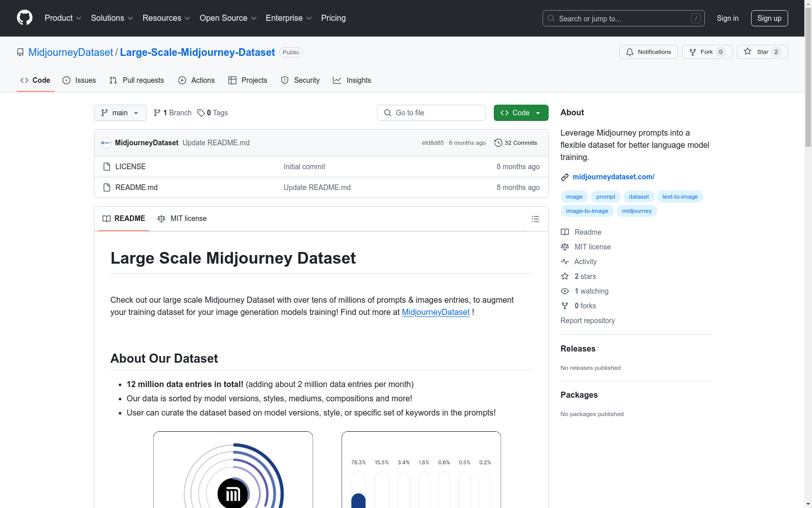View the 32 Commits history
Screen dimensions: 812x508
(516, 143)
